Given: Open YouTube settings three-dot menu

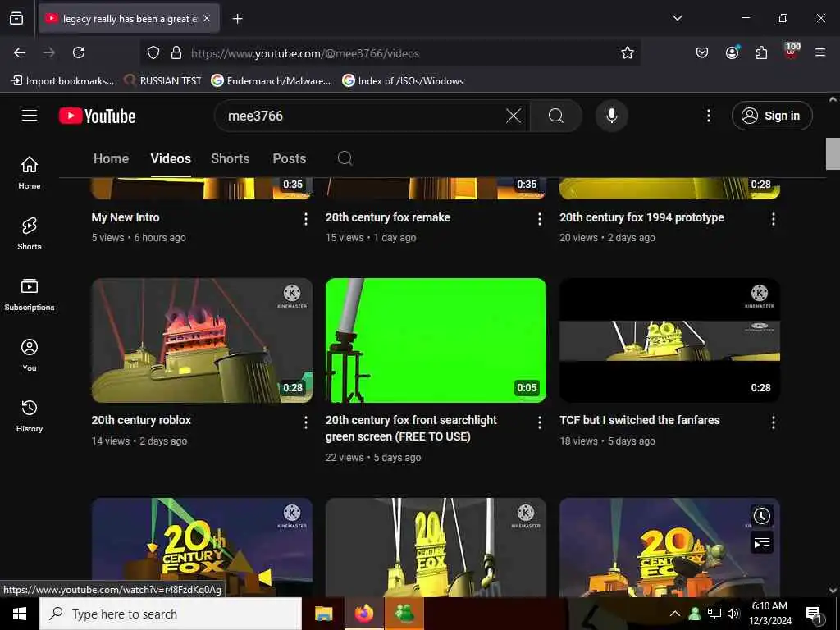Looking at the screenshot, I should [x=708, y=116].
